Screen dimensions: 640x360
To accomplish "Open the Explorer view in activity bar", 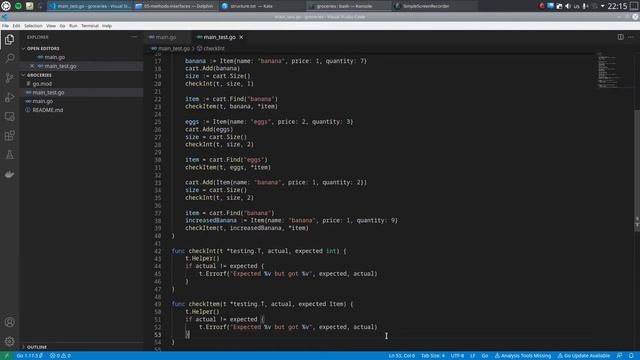I will pyautogui.click(x=9, y=40).
